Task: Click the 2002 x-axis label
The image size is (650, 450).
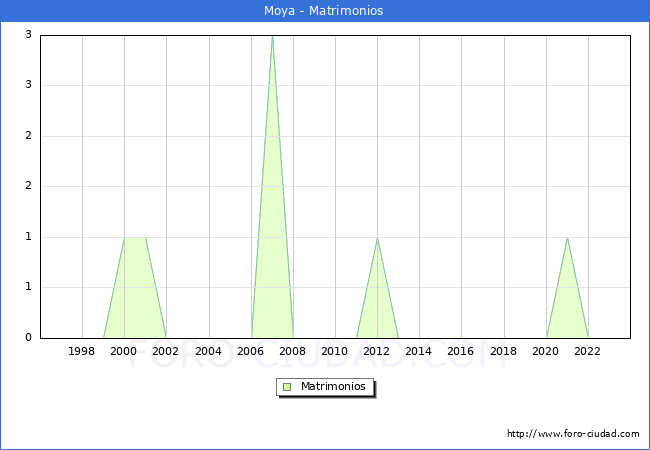Action: [x=166, y=351]
